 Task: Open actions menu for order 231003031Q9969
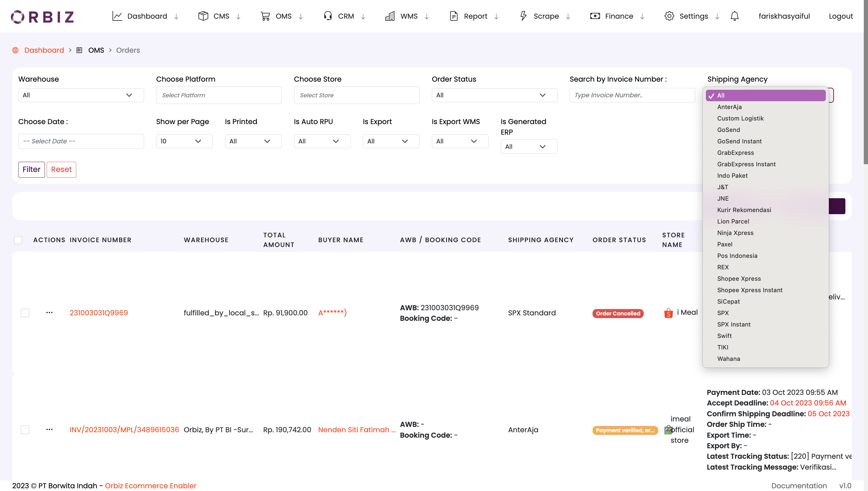[x=49, y=313]
